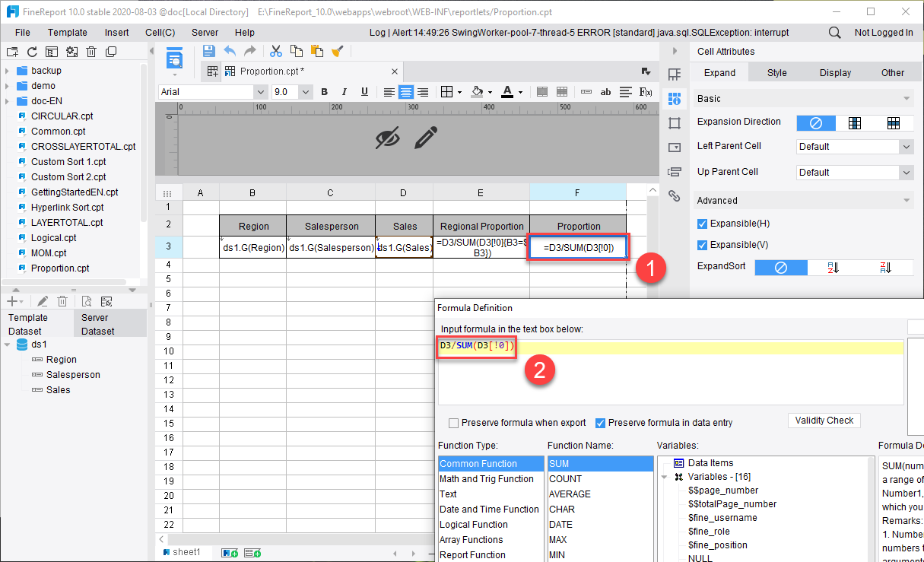Click the search magnifier icon

tap(834, 33)
